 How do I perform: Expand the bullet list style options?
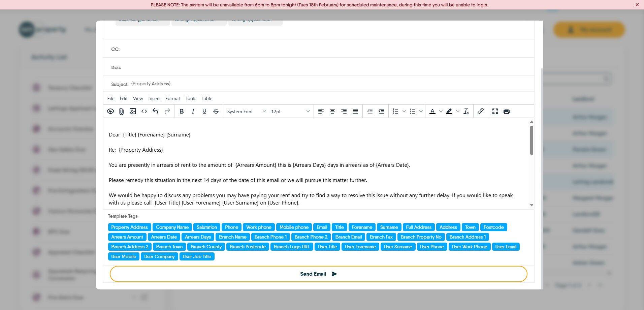click(421, 111)
